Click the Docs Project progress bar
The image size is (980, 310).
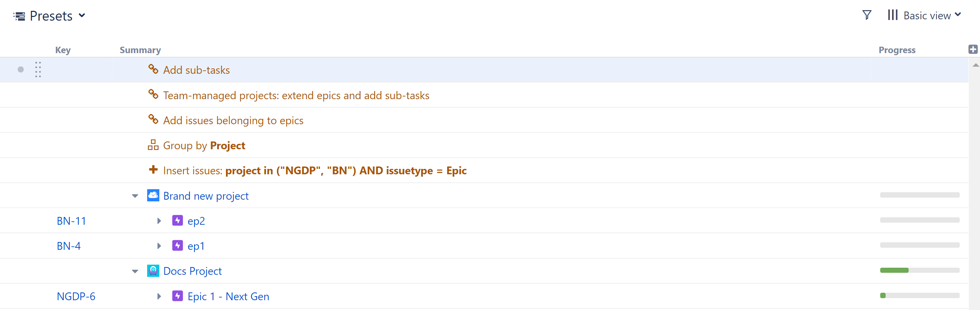pyautogui.click(x=919, y=270)
